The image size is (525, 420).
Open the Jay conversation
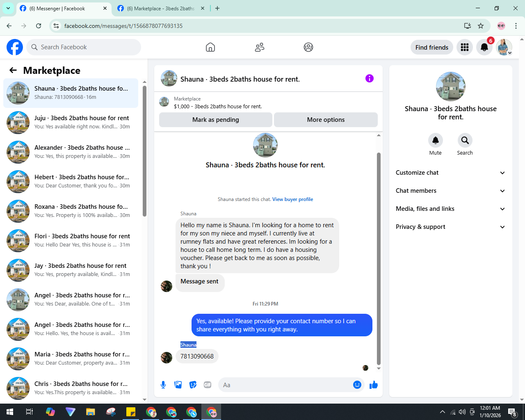point(71,270)
